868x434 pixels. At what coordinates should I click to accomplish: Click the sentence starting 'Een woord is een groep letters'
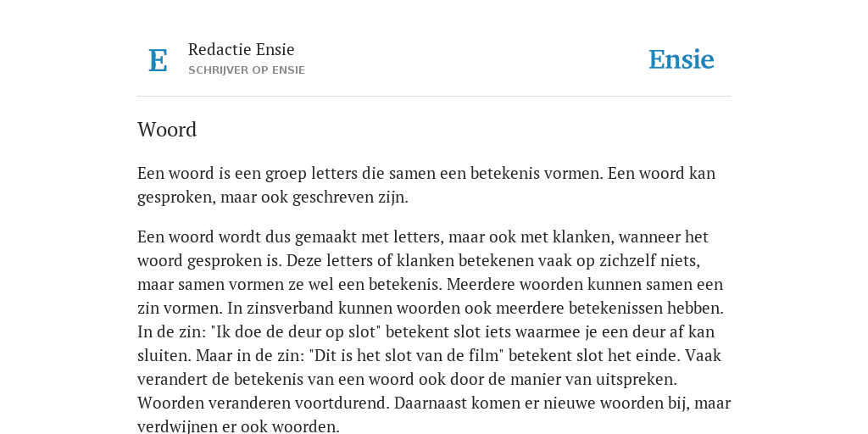(370, 173)
